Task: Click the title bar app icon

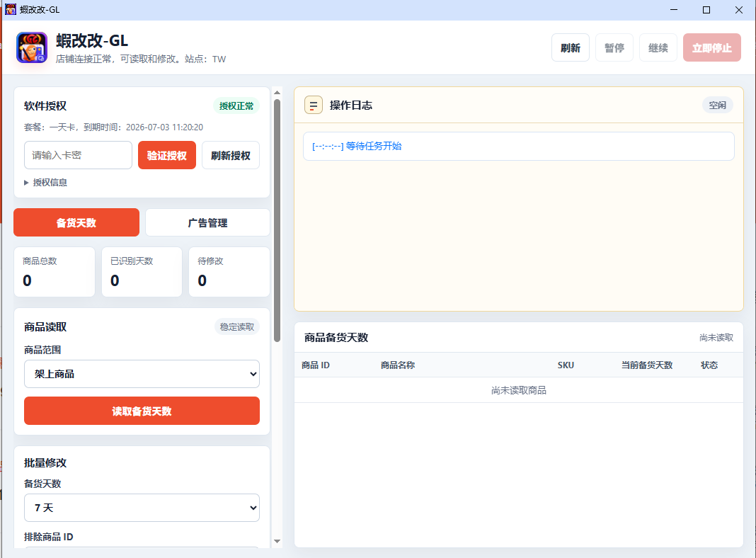Action: point(10,9)
